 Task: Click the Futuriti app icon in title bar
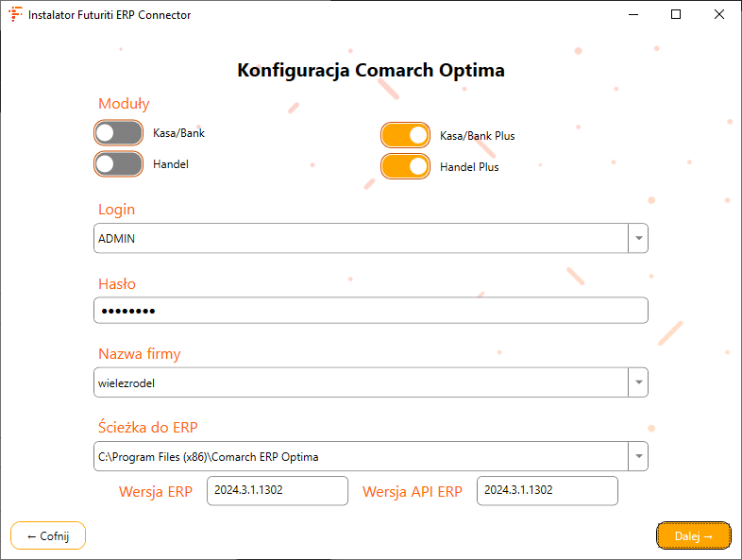pos(15,15)
